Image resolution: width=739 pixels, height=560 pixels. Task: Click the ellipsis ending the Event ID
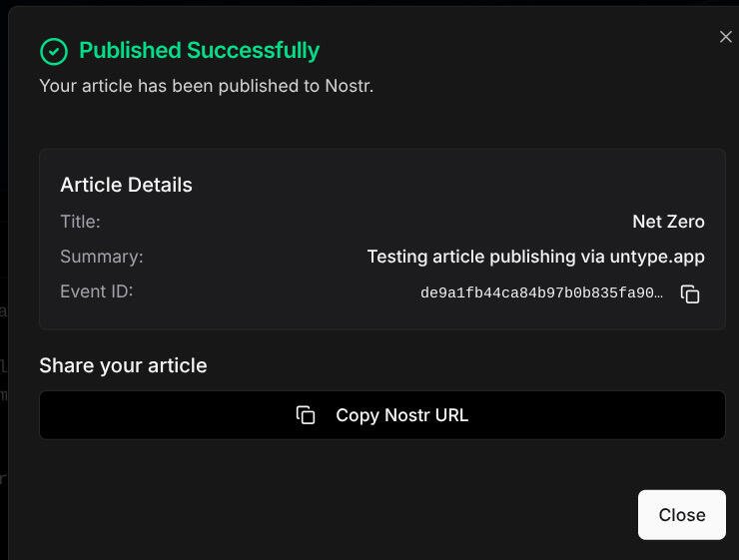coord(658,294)
